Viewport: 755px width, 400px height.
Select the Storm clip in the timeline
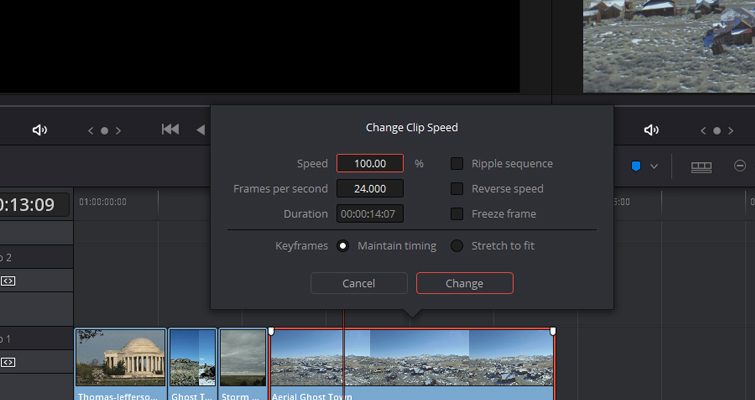243,358
